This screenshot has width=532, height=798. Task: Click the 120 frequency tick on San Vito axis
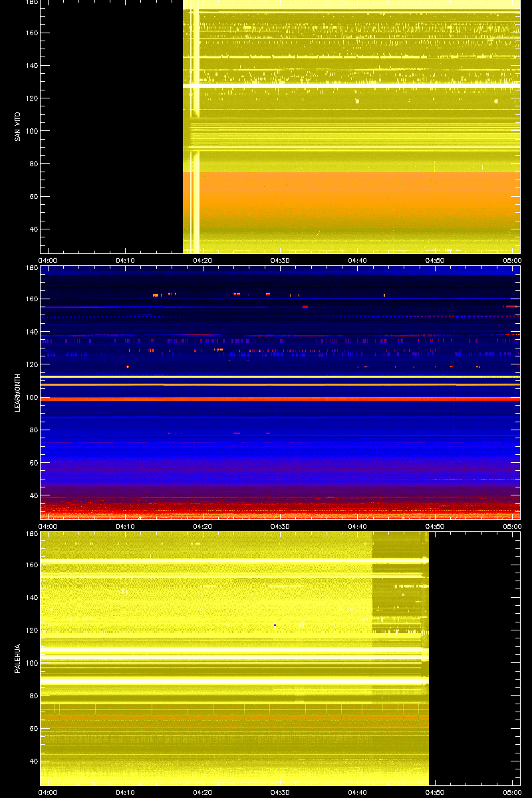(31, 98)
